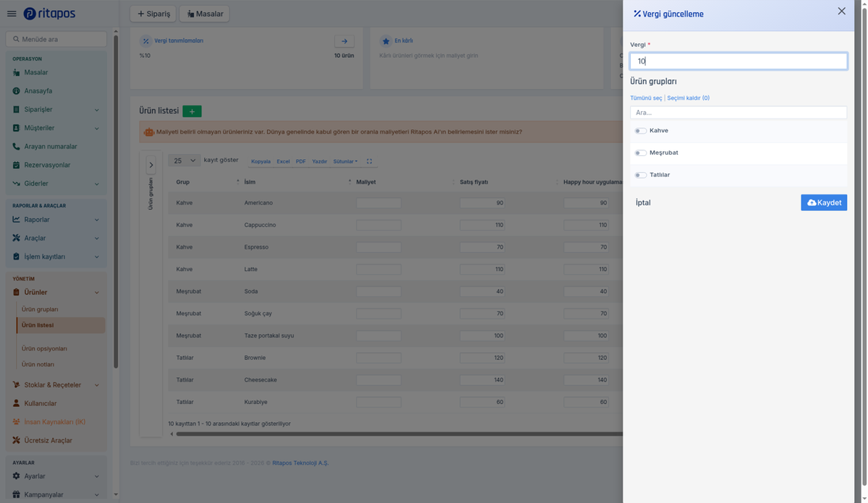The width and height of the screenshot is (868, 503).
Task: Open the records per page dropdown
Action: pos(184,160)
